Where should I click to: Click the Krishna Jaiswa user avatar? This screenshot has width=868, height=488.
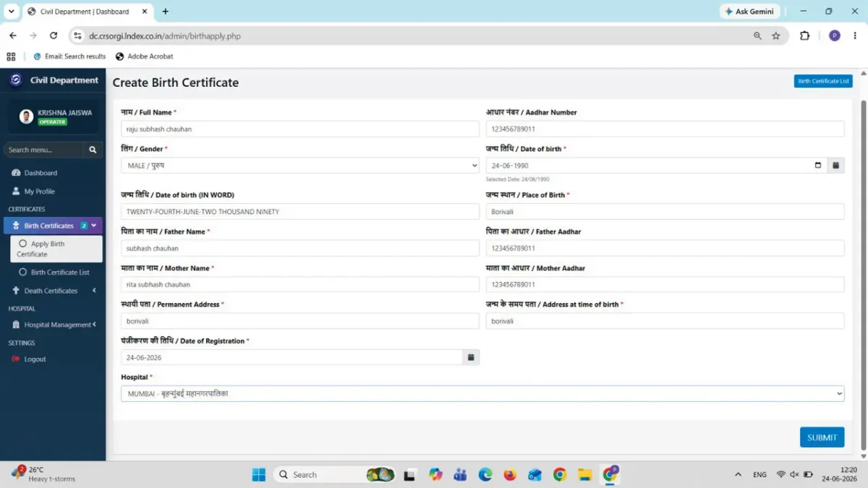click(26, 116)
